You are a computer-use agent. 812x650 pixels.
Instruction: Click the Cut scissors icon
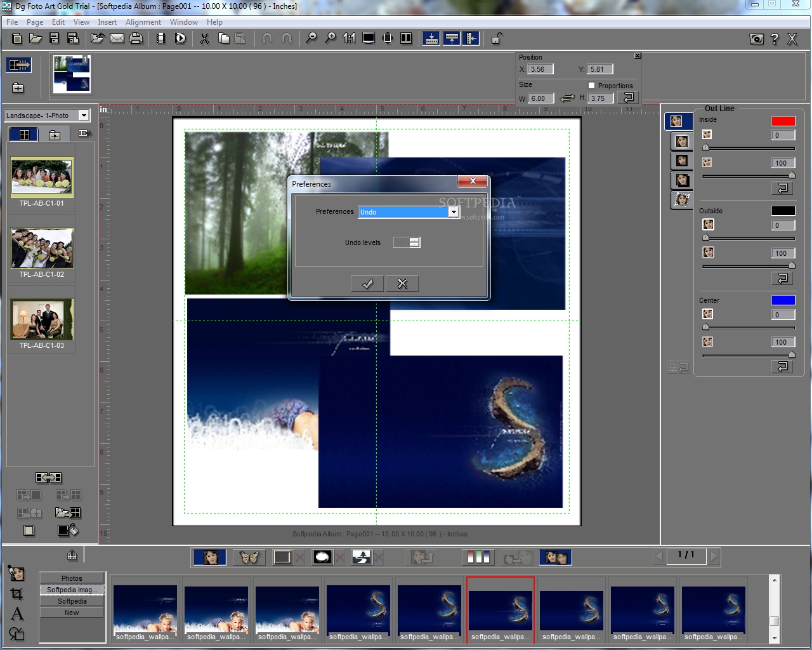[x=204, y=39]
